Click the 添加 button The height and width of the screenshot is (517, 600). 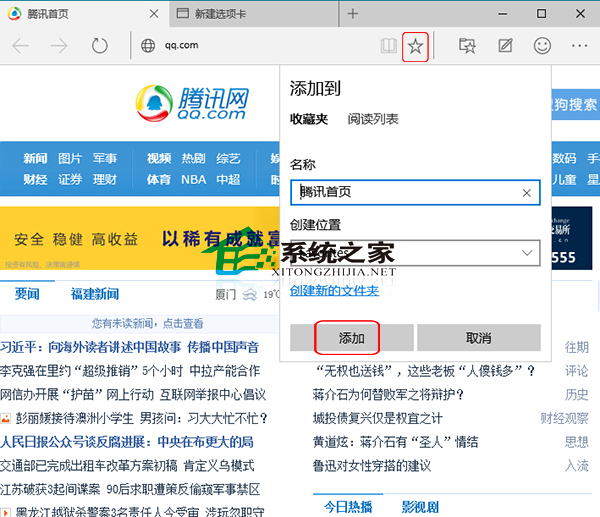pyautogui.click(x=352, y=338)
